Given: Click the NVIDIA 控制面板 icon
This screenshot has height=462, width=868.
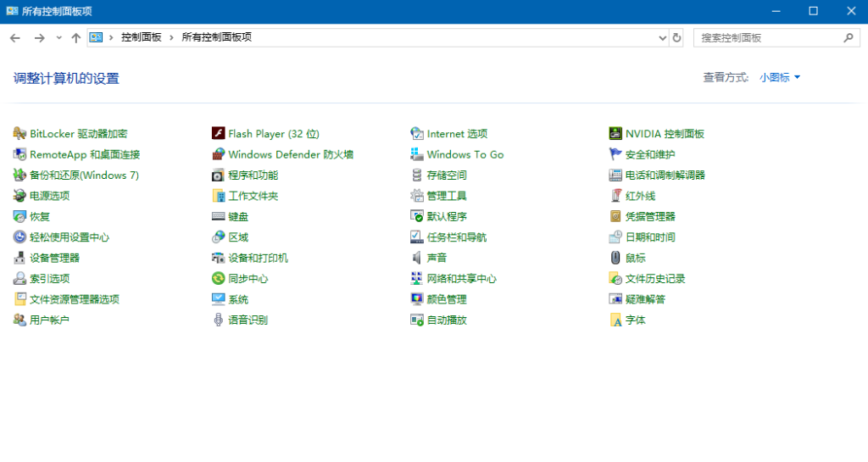Looking at the screenshot, I should [615, 133].
